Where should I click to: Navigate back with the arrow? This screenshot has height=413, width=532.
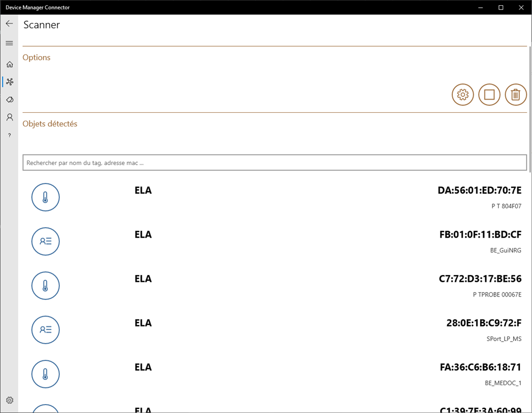click(8, 23)
